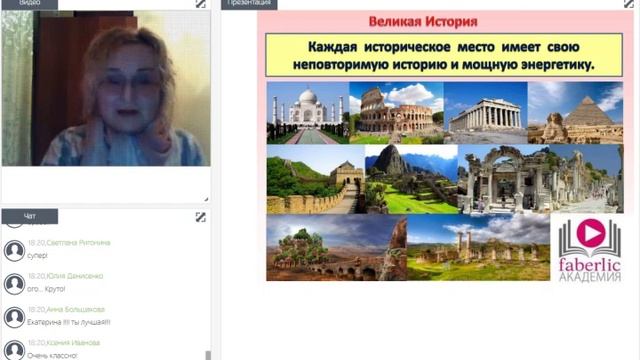Image resolution: width=640 pixels, height=360 pixels.
Task: Click the Faberlic Академия logo on the slide
Action: pos(590,250)
